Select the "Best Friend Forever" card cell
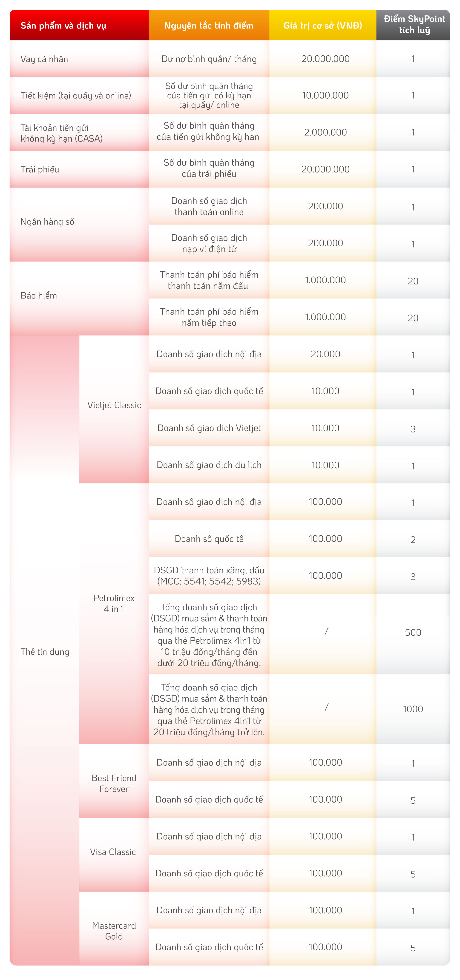 coord(114,783)
